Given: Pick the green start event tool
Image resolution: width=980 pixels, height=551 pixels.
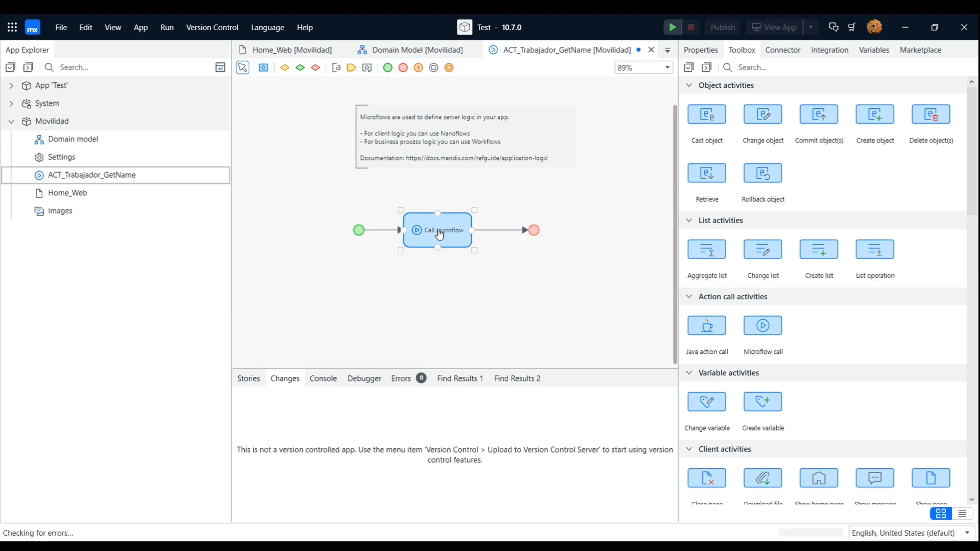Looking at the screenshot, I should (387, 67).
